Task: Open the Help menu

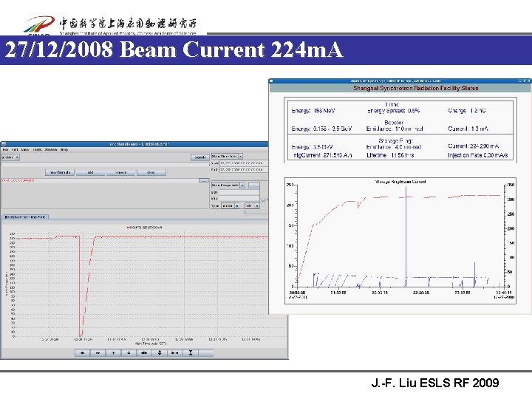Action: tap(64, 149)
